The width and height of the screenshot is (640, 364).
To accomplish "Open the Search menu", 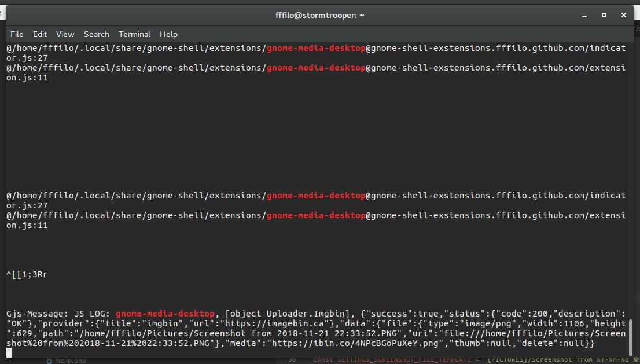I will 96,34.
